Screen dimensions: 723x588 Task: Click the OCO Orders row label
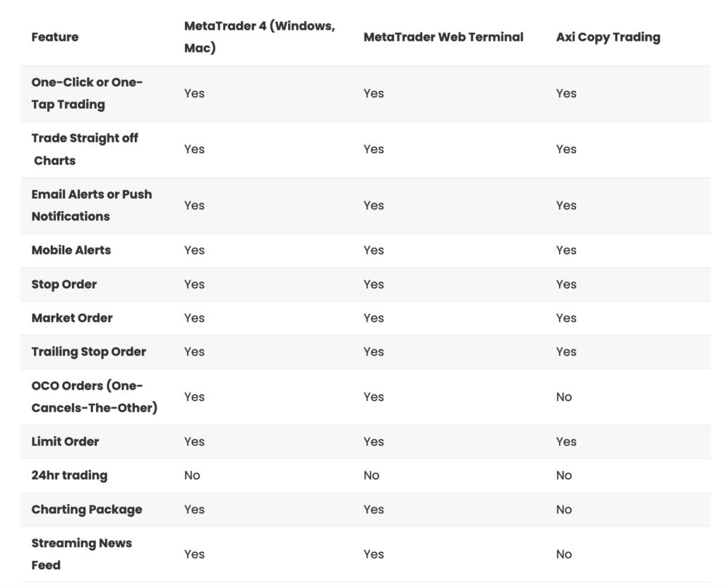click(x=94, y=397)
